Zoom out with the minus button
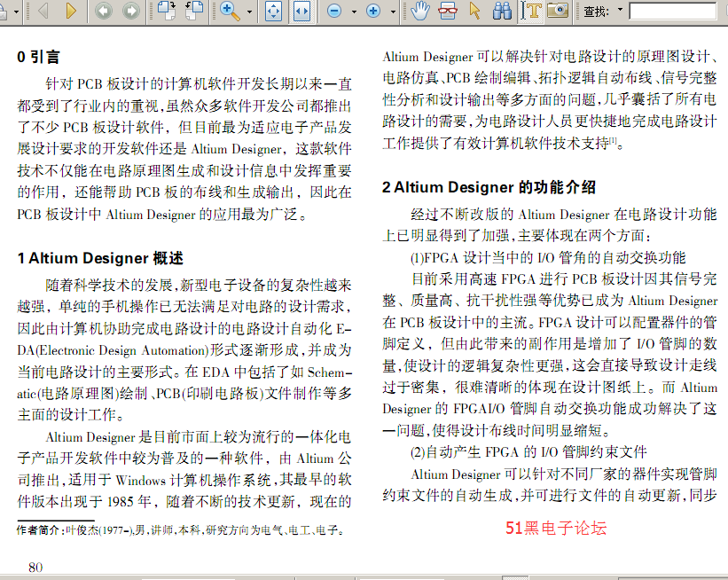Viewport: 728px width, 580px height. (334, 12)
